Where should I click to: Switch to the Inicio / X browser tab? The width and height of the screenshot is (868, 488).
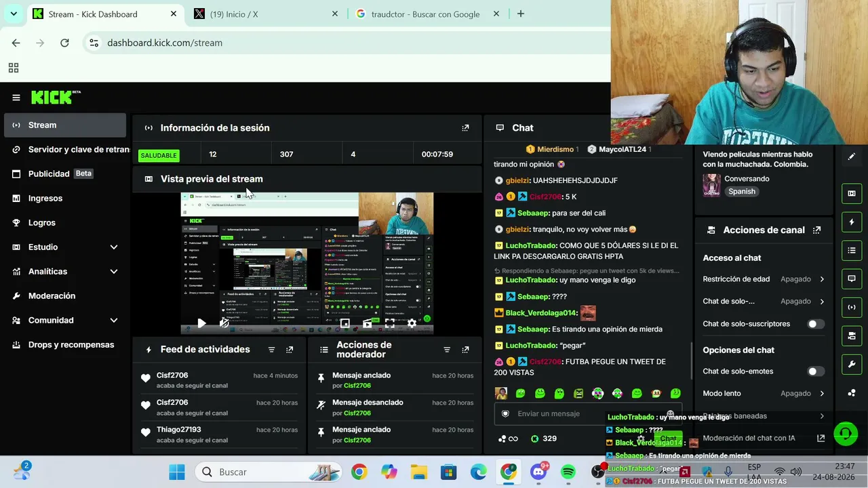[x=265, y=14]
